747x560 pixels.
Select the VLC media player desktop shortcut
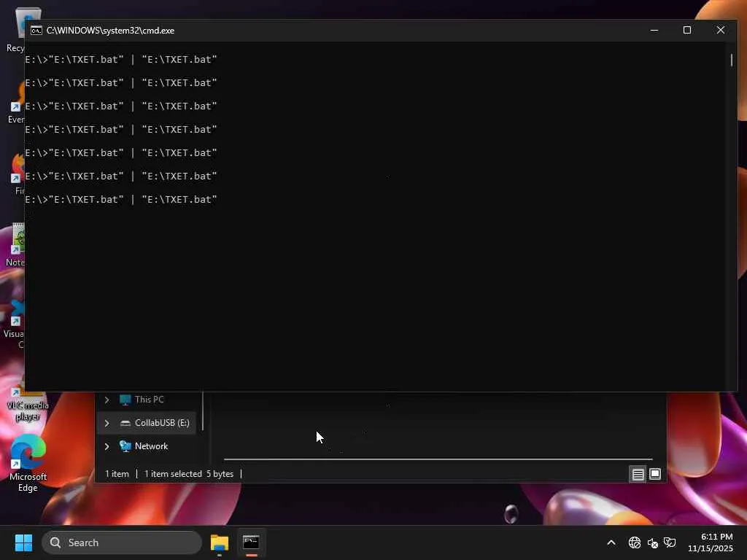(x=28, y=405)
